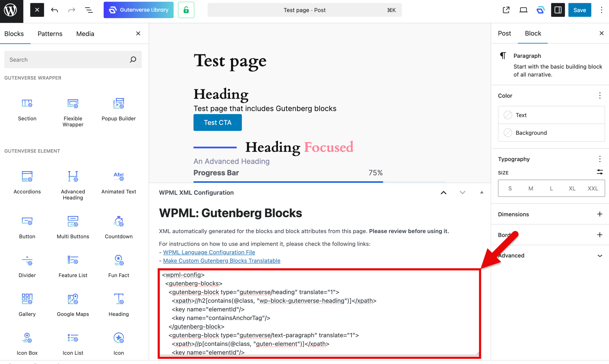The height and width of the screenshot is (364, 609).
Task: Click the Gutenverse icon in top bar
Action: (x=540, y=10)
